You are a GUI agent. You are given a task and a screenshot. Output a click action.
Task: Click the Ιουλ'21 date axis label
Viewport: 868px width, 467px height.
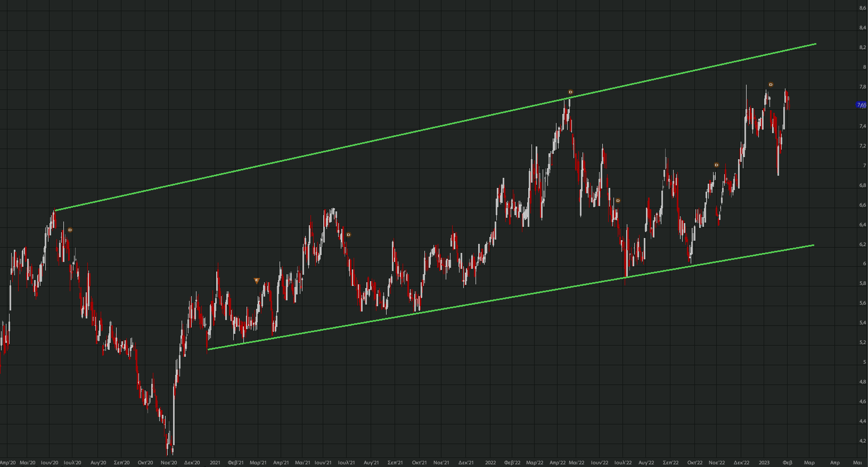point(347,463)
